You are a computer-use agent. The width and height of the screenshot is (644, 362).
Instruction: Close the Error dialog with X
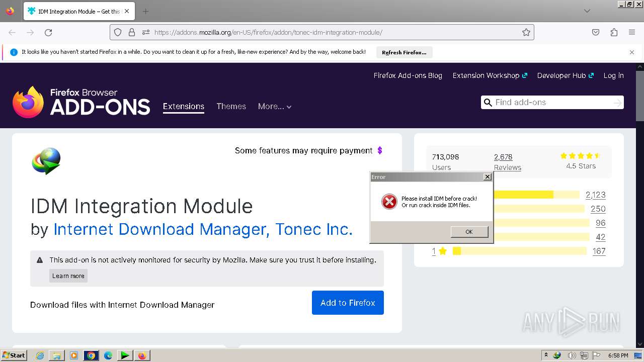pyautogui.click(x=487, y=177)
